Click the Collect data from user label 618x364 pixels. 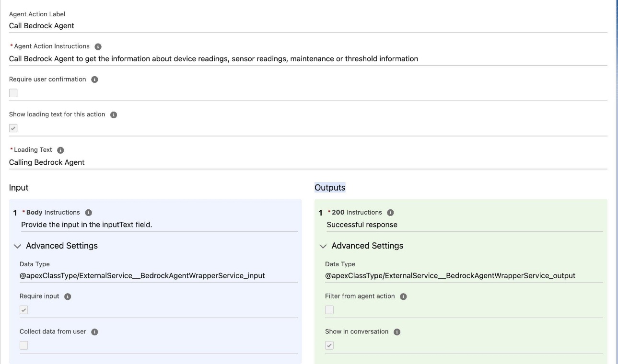(x=53, y=331)
